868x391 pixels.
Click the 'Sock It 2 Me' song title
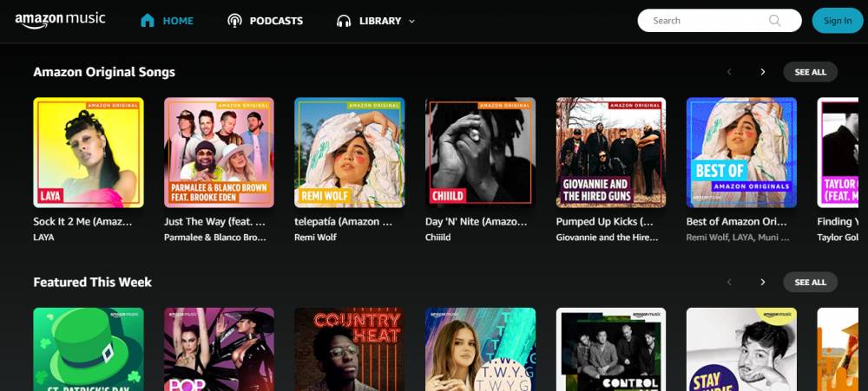pyautogui.click(x=82, y=222)
